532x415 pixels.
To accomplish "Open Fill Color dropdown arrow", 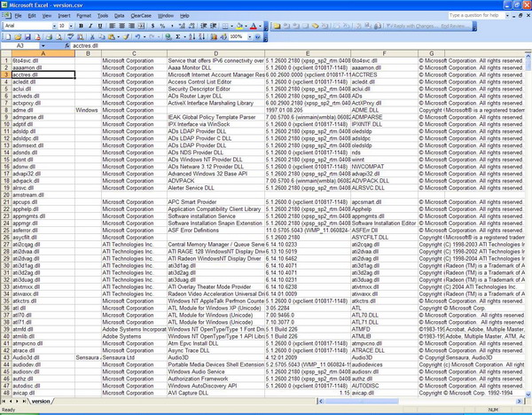I will [246, 26].
